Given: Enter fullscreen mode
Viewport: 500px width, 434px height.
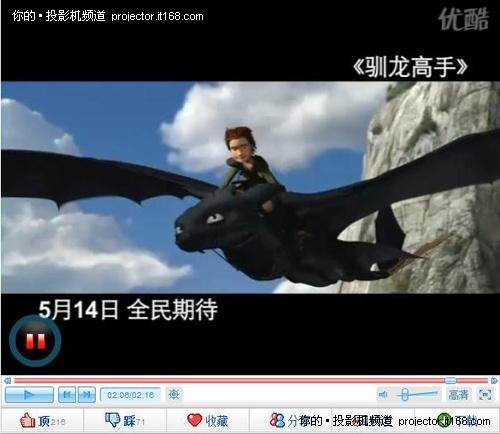Looking at the screenshot, I should [x=485, y=395].
